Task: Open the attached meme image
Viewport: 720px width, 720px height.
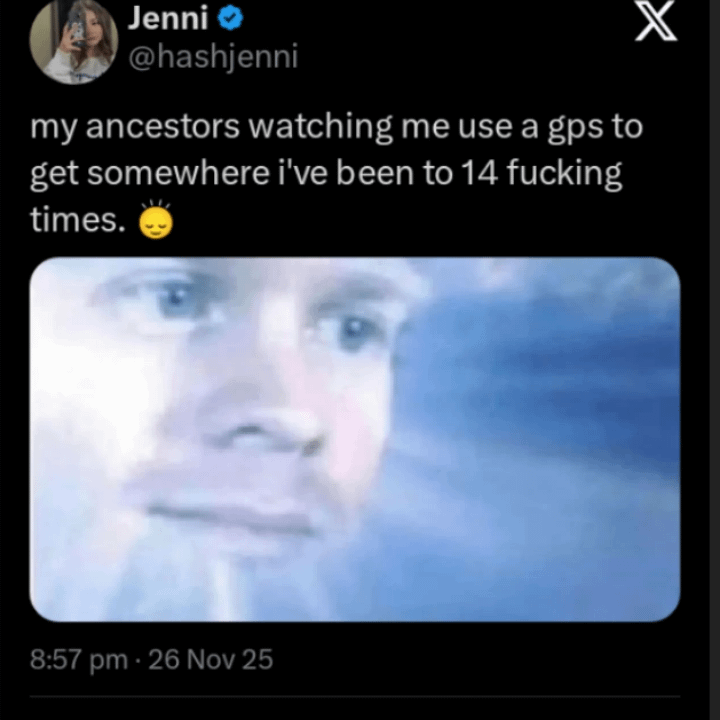Action: click(355, 440)
